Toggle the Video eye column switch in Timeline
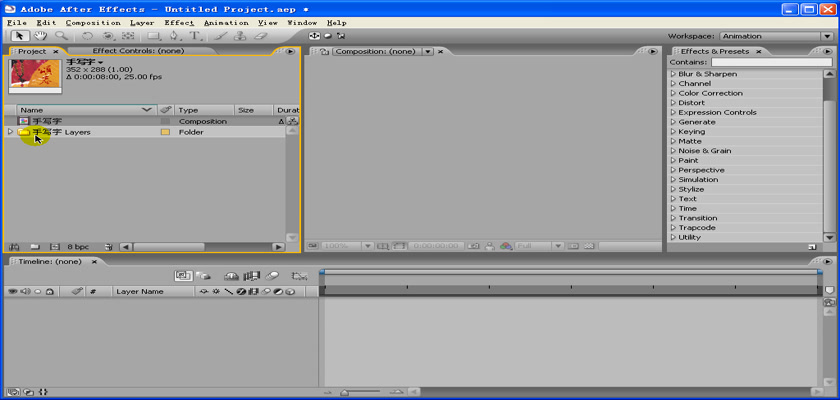The width and height of the screenshot is (840, 400). click(12, 292)
